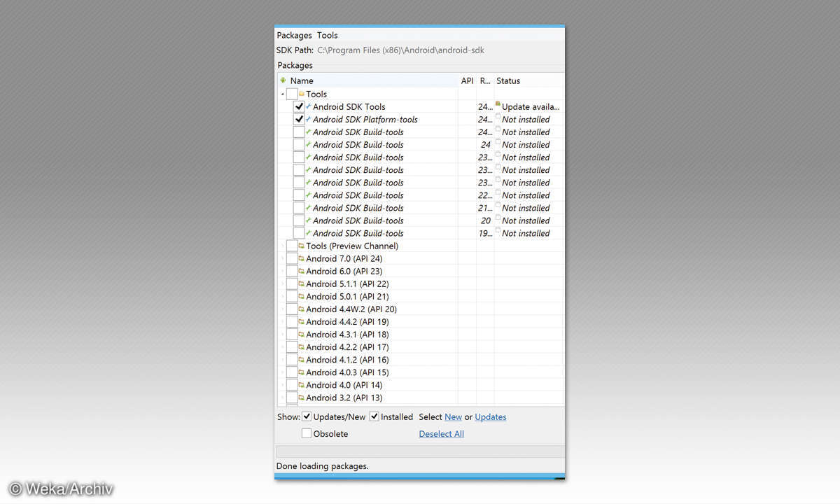Click the Android robot icon in Name header
The height and width of the screenshot is (504, 840).
tap(283, 80)
